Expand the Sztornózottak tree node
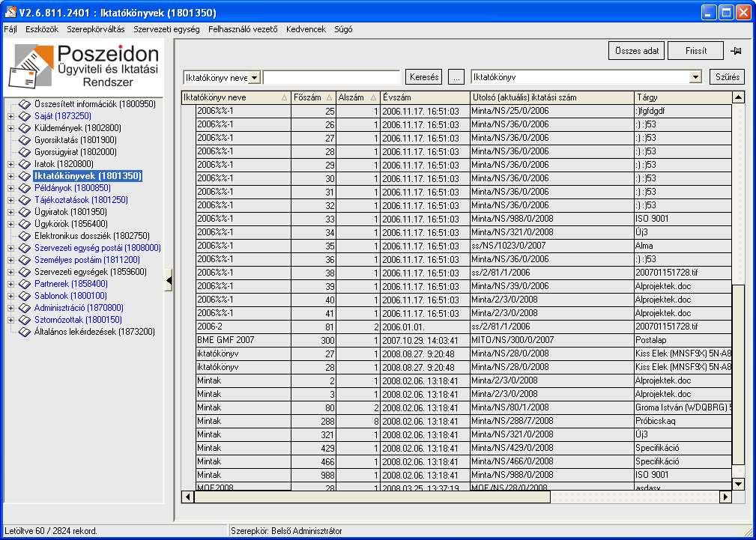 click(11, 320)
